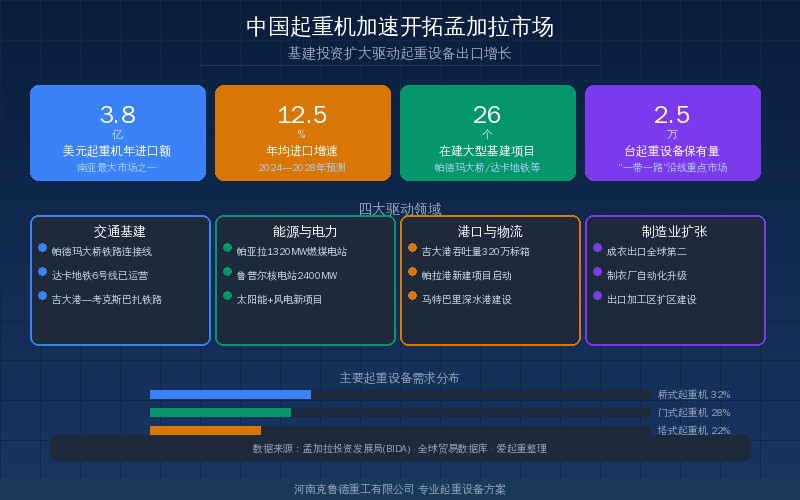Viewport: 800px width, 500px height.
Task: Click the note "一带一路"沿线重点市场
Action: pos(672,167)
